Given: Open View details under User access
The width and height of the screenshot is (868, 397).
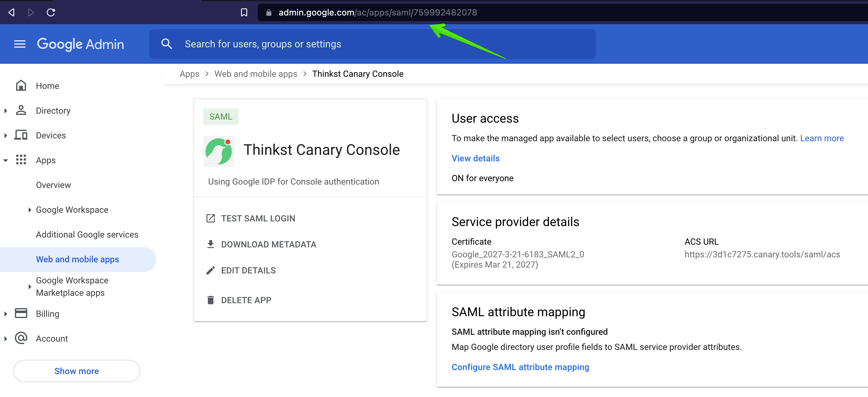Looking at the screenshot, I should pos(476,158).
